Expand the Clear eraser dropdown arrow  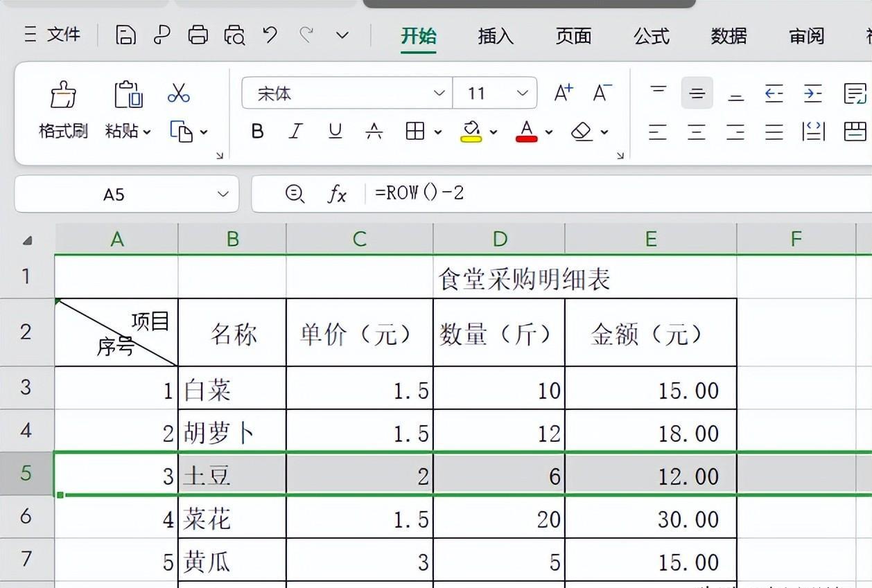pos(604,132)
